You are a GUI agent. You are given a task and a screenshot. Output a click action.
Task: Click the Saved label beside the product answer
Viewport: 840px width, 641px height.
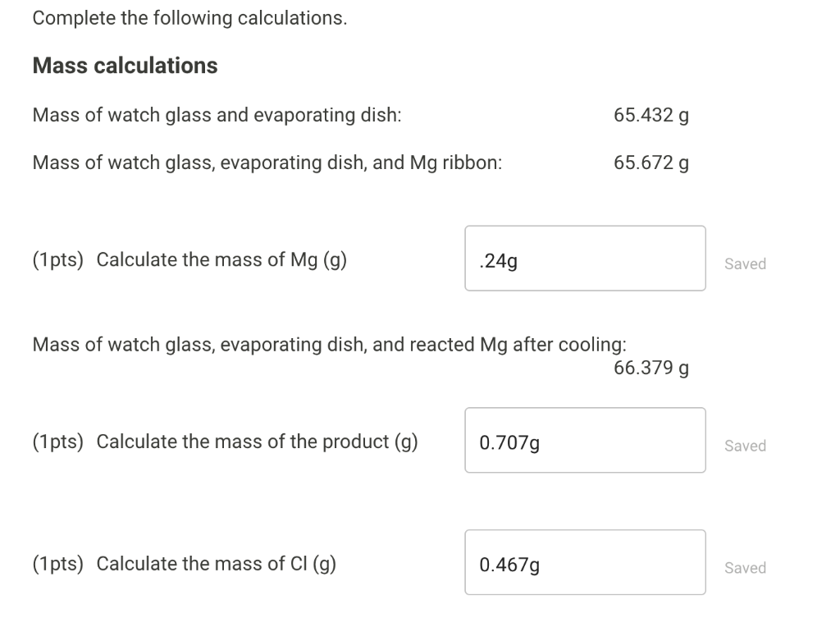pos(745,446)
